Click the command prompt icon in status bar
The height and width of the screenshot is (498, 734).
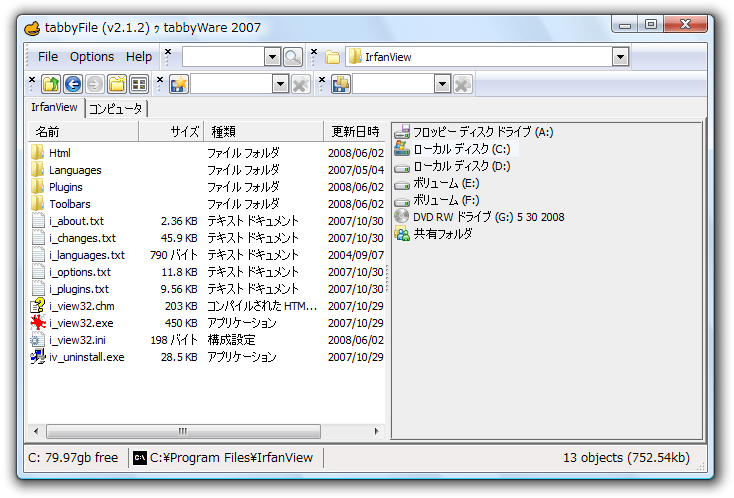(139, 458)
